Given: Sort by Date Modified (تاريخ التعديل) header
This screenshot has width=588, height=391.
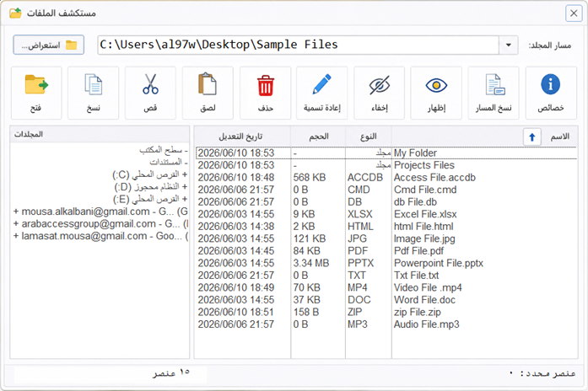Looking at the screenshot, I should [240, 137].
